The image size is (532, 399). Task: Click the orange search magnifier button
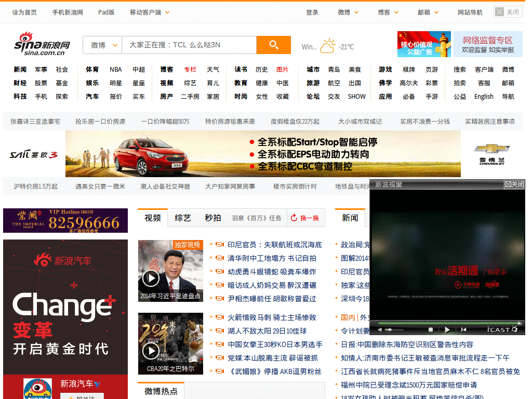(x=273, y=45)
